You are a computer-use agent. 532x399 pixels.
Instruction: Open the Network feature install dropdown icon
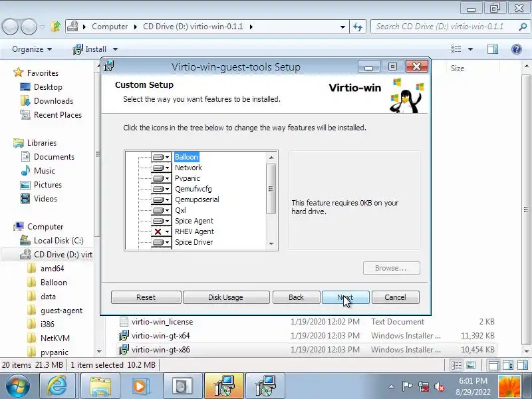pyautogui.click(x=161, y=168)
